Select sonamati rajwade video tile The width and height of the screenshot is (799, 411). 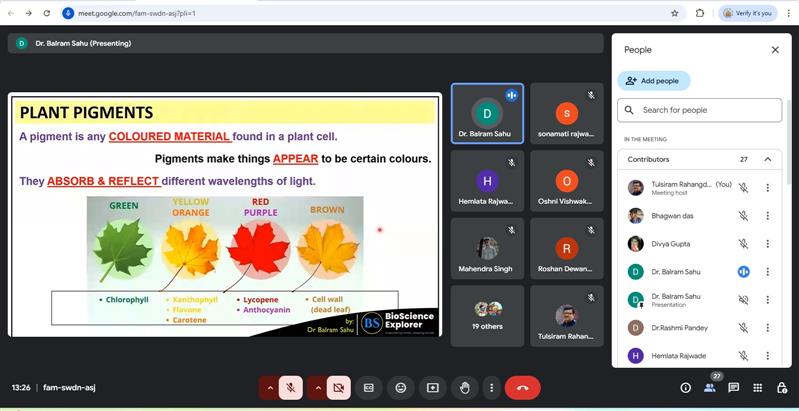pyautogui.click(x=567, y=114)
